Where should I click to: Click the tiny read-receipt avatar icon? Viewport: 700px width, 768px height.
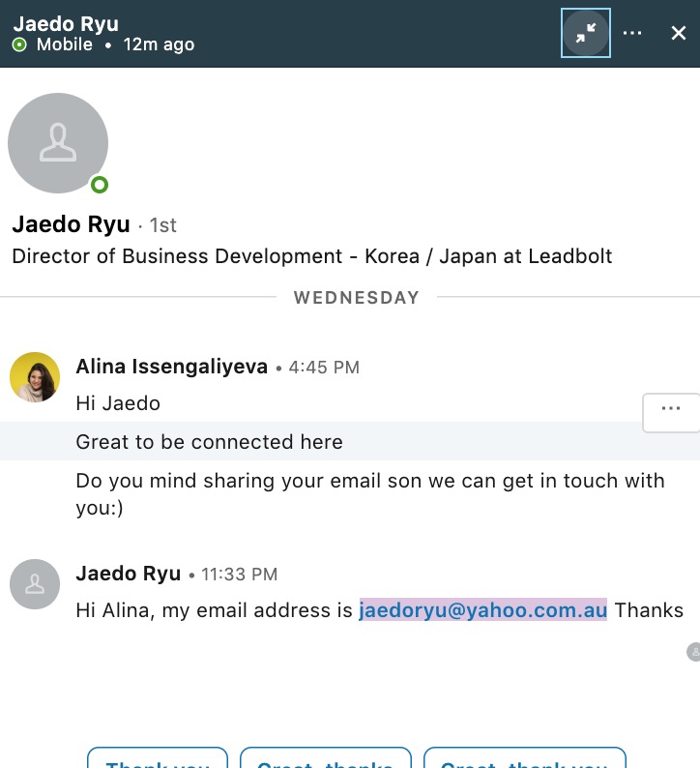click(x=693, y=652)
